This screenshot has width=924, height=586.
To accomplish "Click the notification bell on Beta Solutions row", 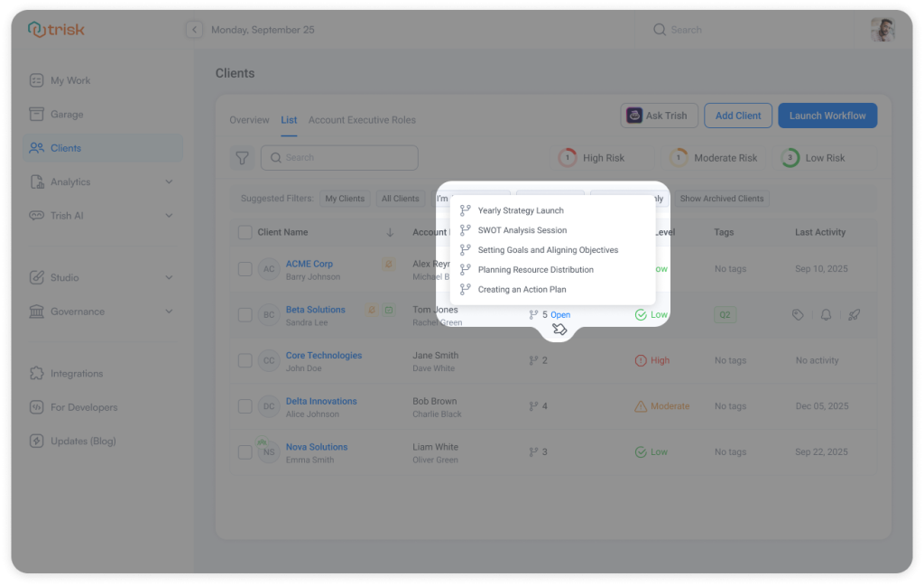I will (827, 314).
